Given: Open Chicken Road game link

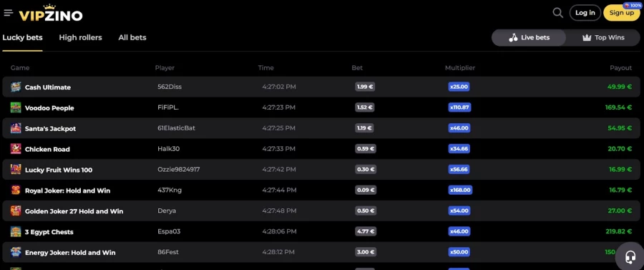Looking at the screenshot, I should coord(47,149).
